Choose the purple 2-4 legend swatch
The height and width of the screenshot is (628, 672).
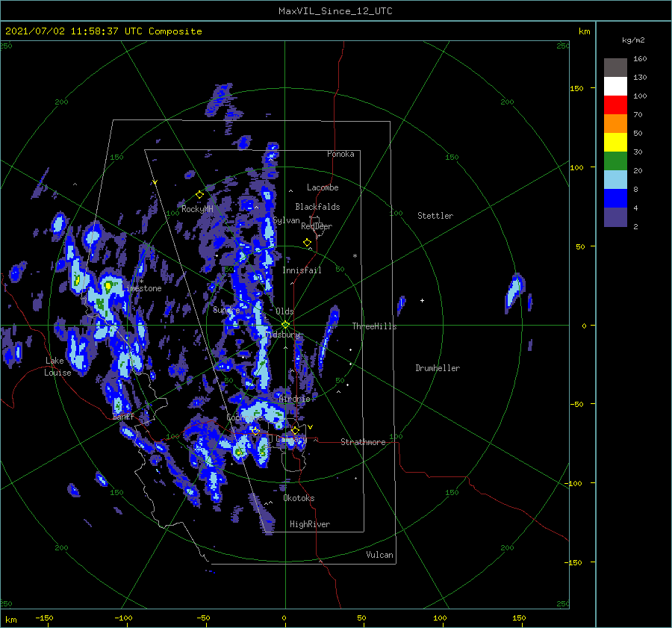pyautogui.click(x=615, y=217)
